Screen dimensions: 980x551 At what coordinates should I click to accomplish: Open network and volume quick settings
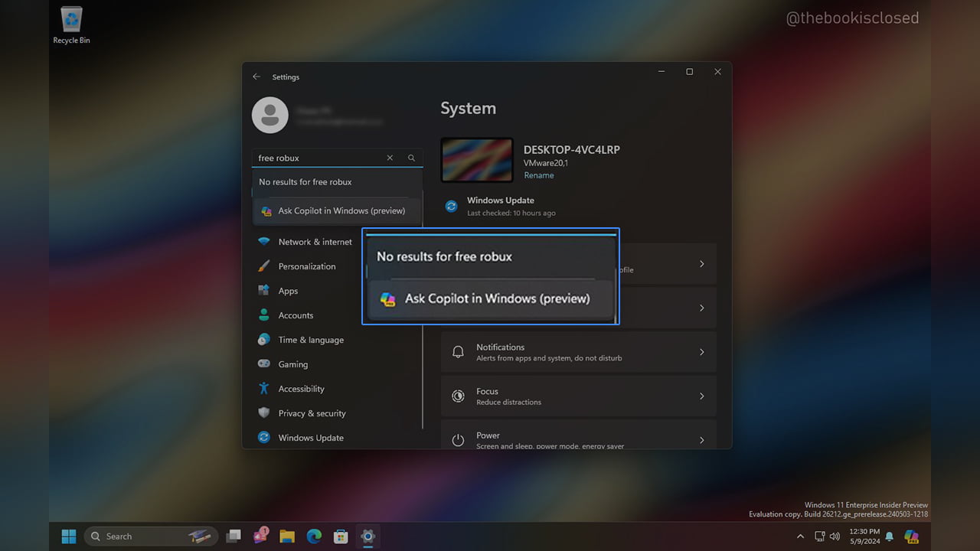coord(828,536)
